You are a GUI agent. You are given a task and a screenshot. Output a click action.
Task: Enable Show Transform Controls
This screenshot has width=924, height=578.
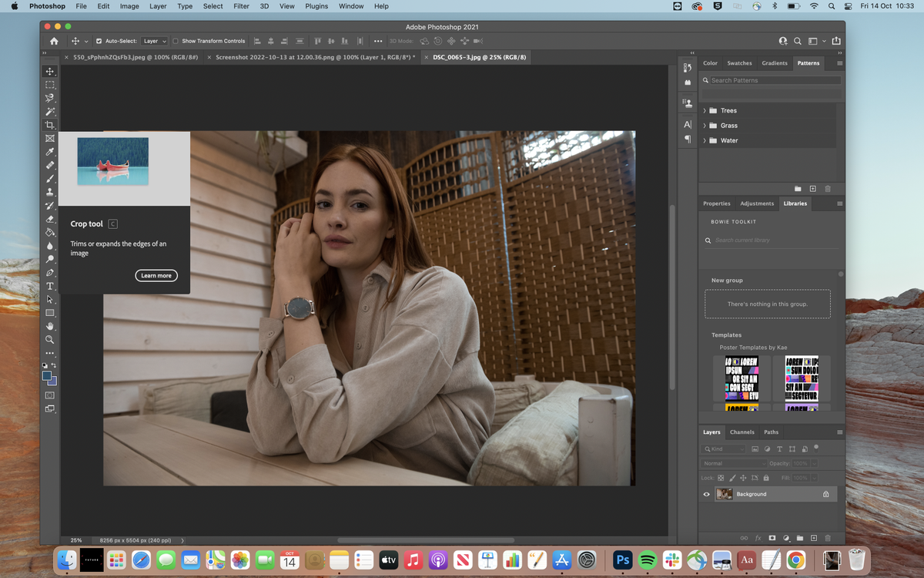(x=176, y=41)
